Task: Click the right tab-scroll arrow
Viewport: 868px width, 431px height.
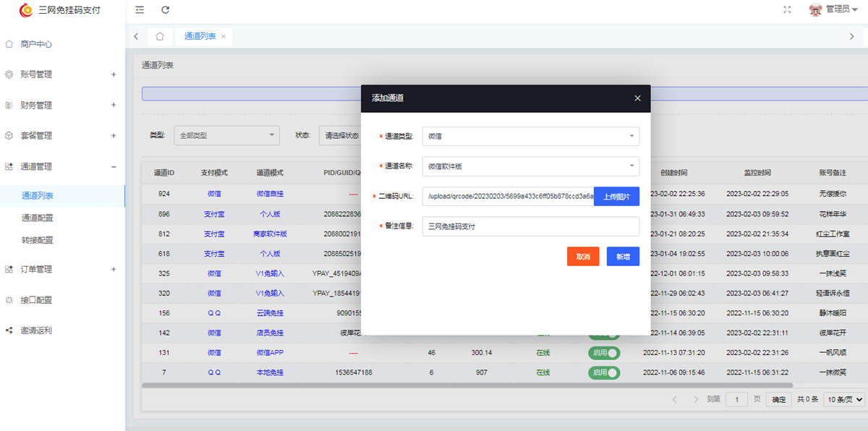Action: coord(851,36)
